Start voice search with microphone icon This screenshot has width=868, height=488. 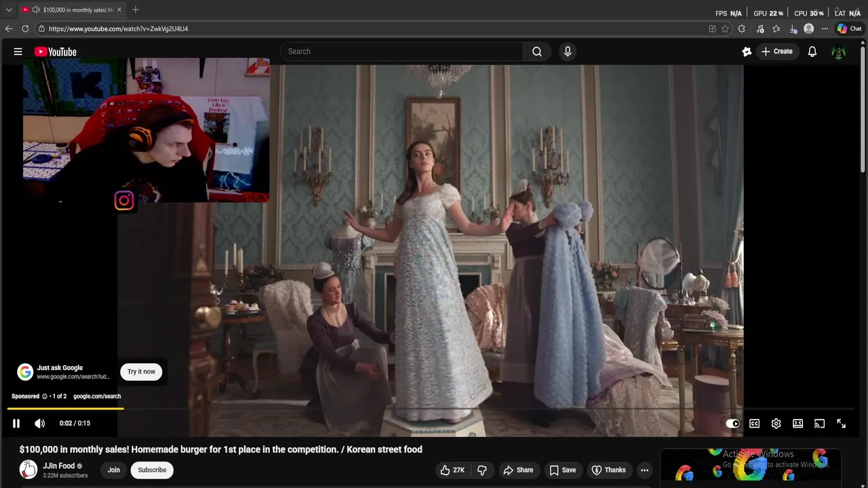click(568, 52)
